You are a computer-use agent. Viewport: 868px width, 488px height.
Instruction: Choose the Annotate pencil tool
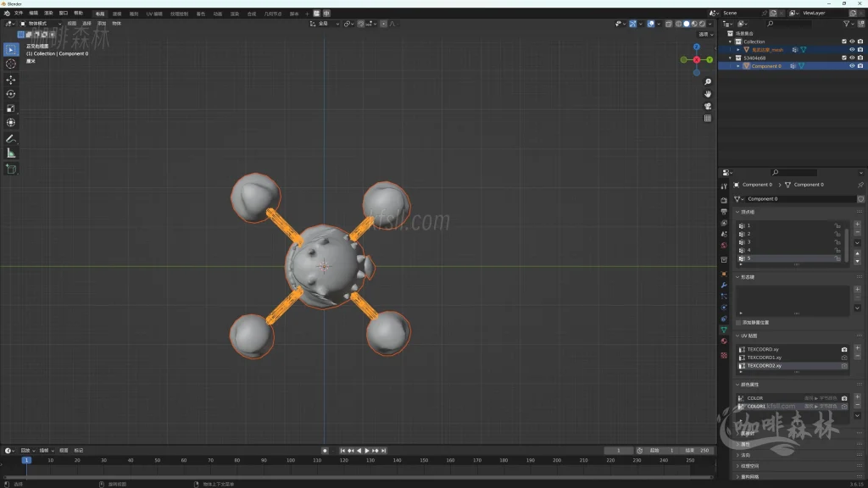pyautogui.click(x=11, y=138)
